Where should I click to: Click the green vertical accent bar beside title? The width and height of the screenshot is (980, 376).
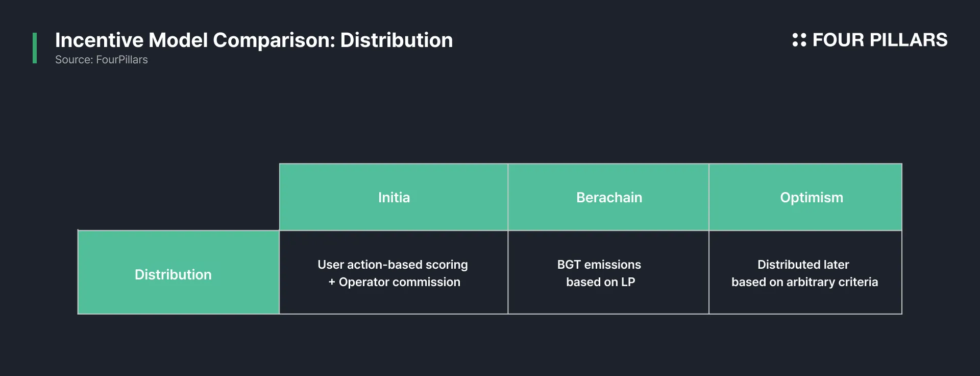[35, 48]
